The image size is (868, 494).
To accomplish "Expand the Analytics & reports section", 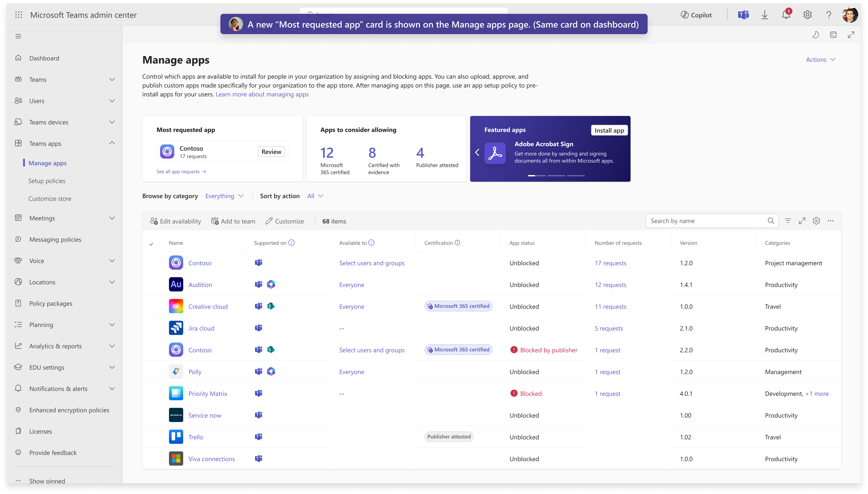I will tap(112, 346).
